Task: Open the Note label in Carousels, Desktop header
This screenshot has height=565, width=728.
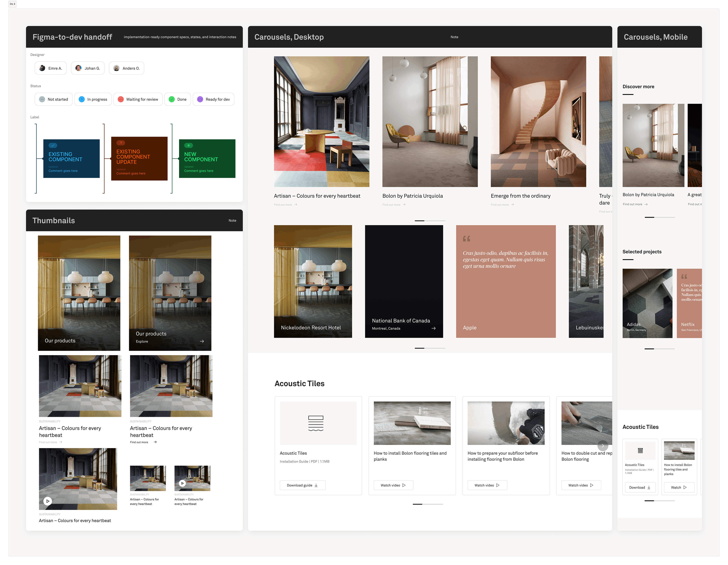Action: pos(454,37)
